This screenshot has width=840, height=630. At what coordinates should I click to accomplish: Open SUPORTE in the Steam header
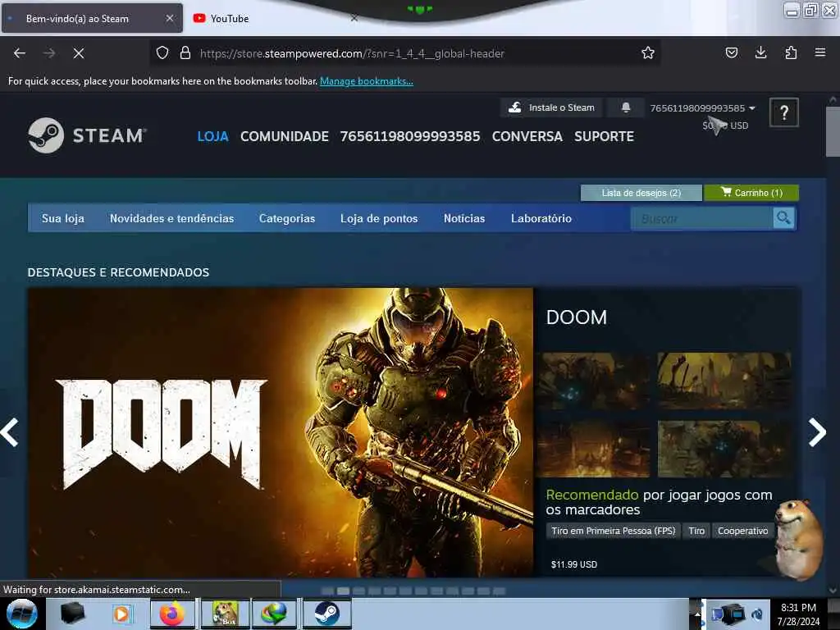pyautogui.click(x=604, y=136)
